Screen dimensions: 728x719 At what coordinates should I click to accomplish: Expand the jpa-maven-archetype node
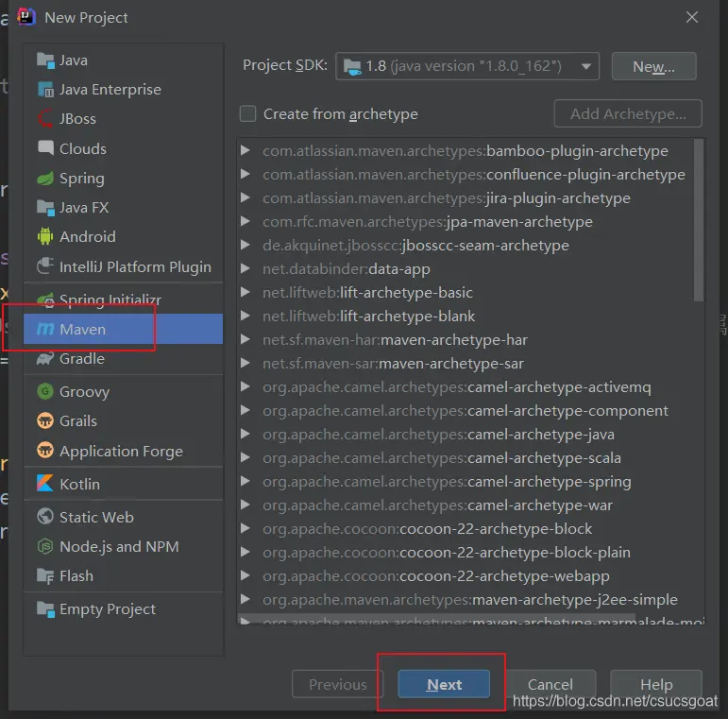[x=245, y=221]
